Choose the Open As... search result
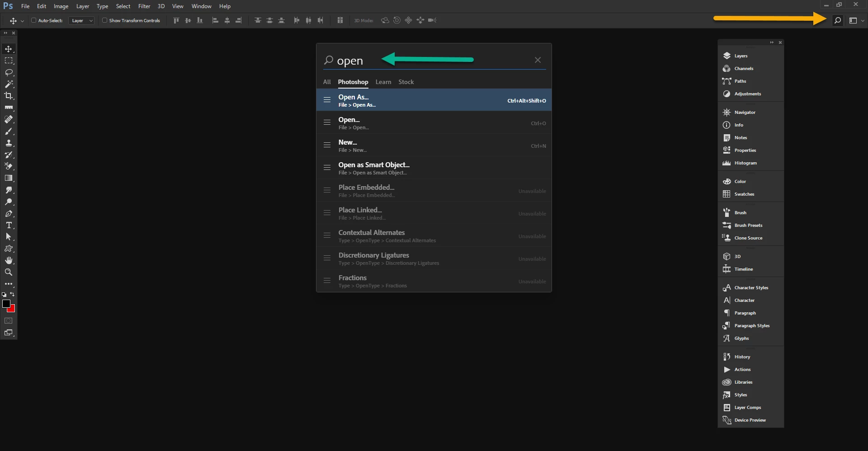Screen dimensions: 868x451 [434, 100]
